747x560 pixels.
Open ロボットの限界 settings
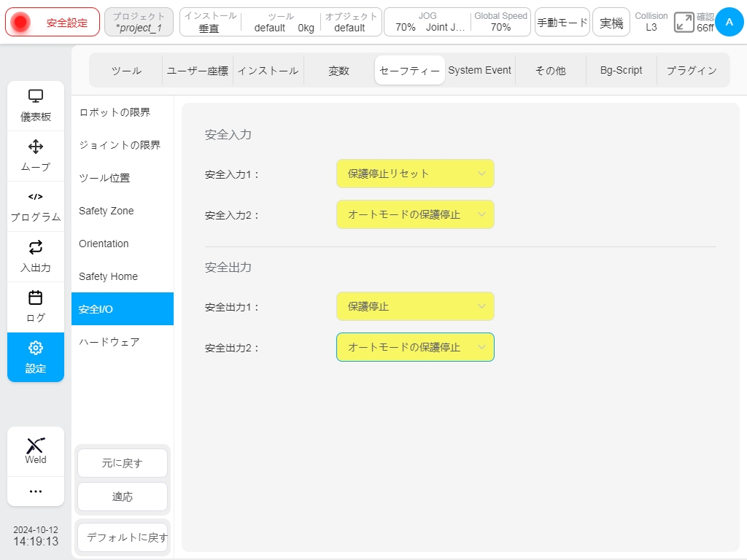click(x=123, y=112)
